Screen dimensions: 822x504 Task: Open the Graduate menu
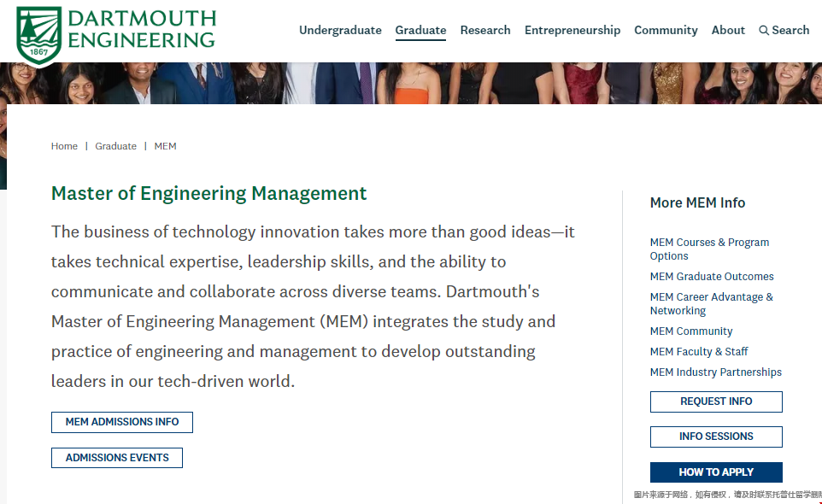(420, 31)
